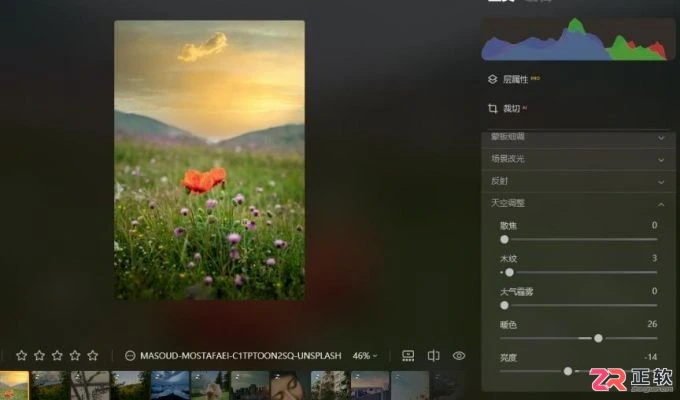The image size is (680, 400).
Task: Click the 大气霾雾 value 0
Action: 654,291
